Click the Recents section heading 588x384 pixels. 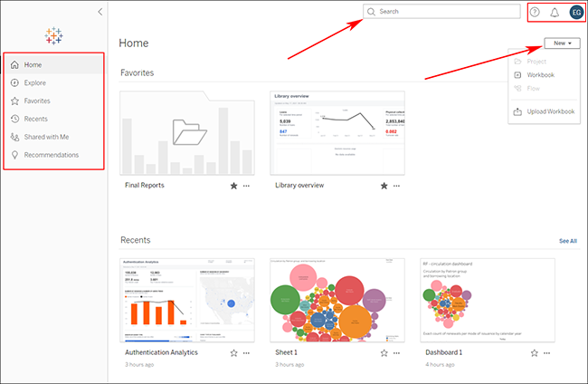136,240
